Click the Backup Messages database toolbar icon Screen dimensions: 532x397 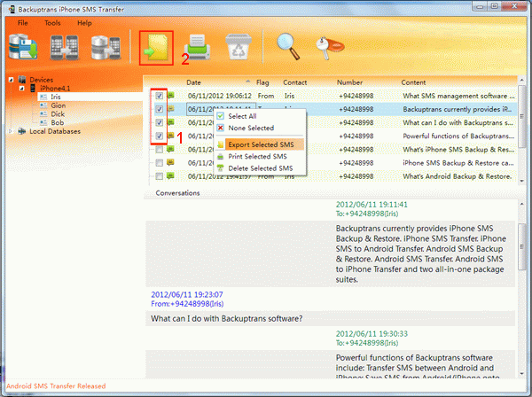click(x=23, y=47)
